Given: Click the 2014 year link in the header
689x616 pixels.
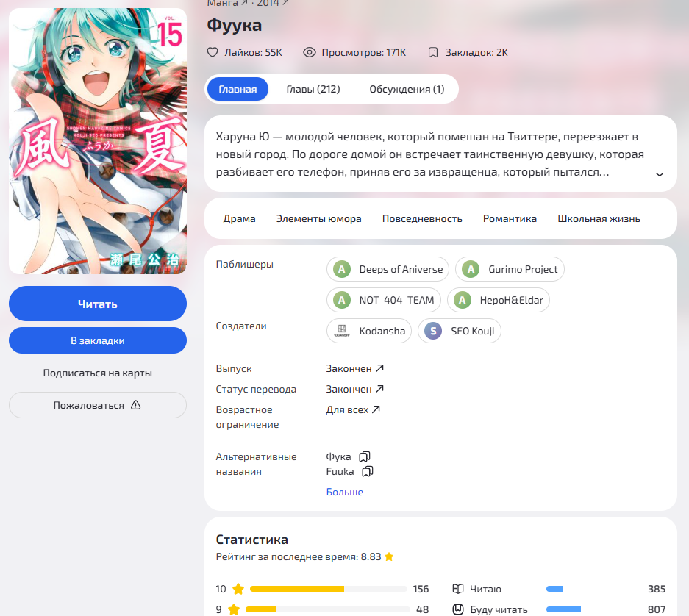Looking at the screenshot, I should tap(273, 3).
